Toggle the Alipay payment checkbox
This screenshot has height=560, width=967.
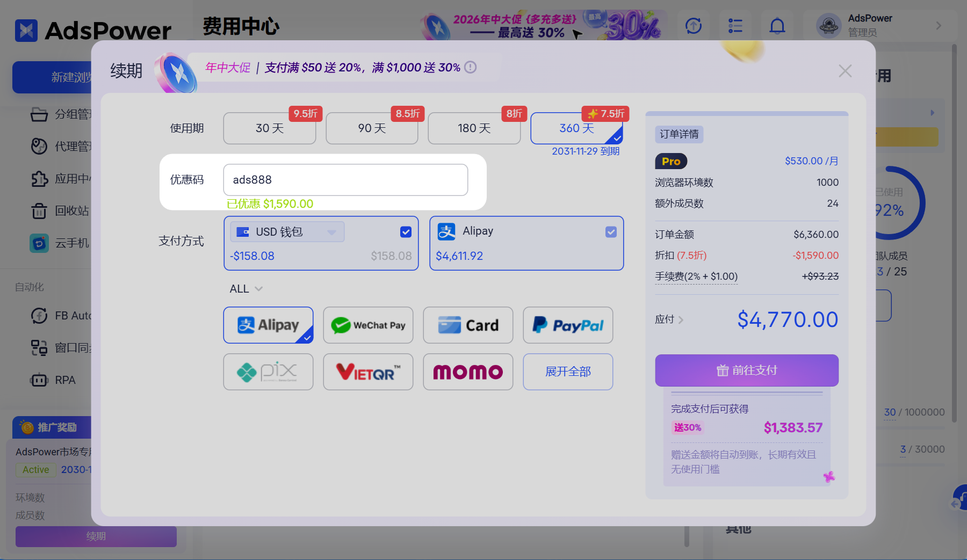[611, 232]
